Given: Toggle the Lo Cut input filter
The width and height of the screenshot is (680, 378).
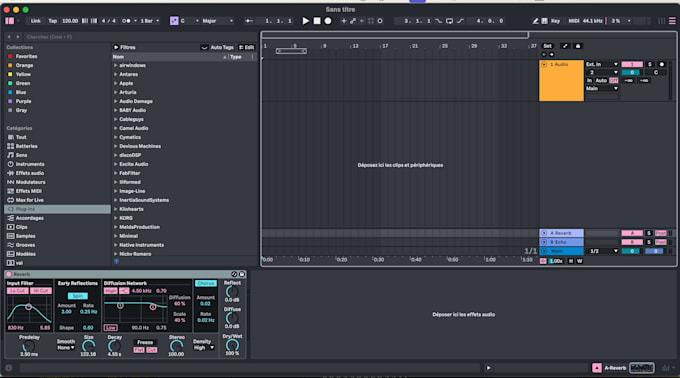Looking at the screenshot, I should (x=18, y=291).
